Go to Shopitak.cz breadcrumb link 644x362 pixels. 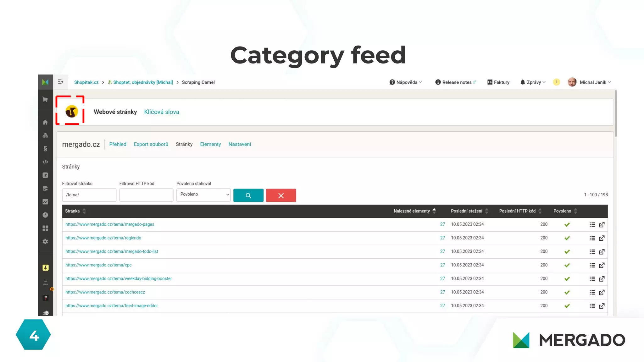tap(86, 82)
